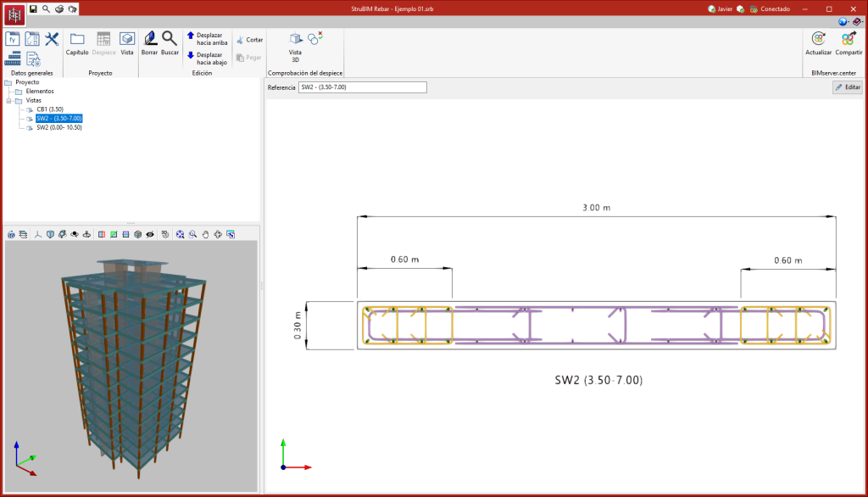
Task: Toggle the hidden-eye visibility icon in viewer toolbar
Action: pos(150,234)
